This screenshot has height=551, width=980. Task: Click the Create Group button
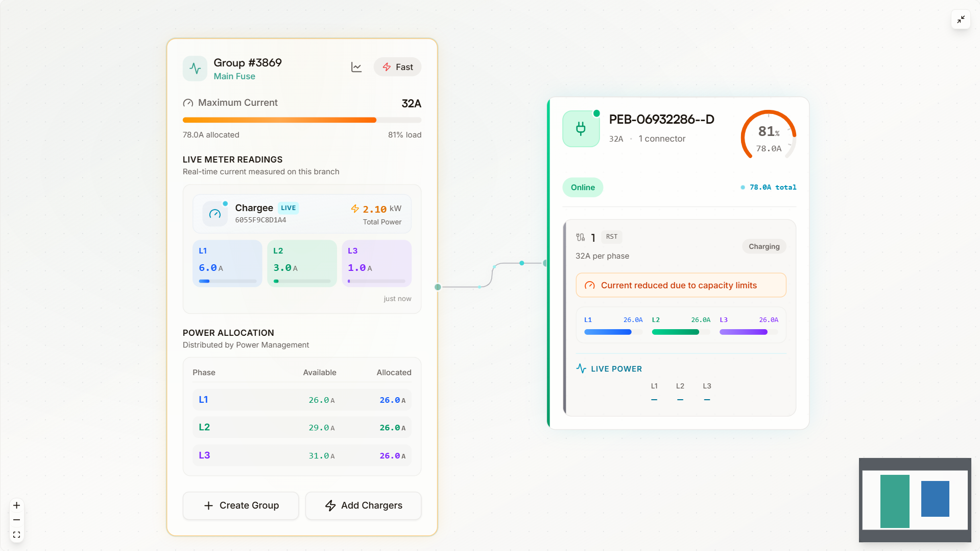(241, 505)
